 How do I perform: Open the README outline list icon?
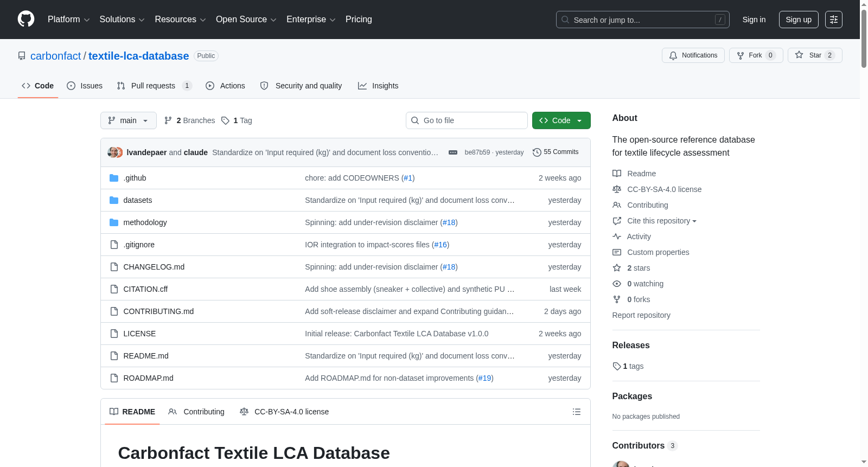pos(577,412)
